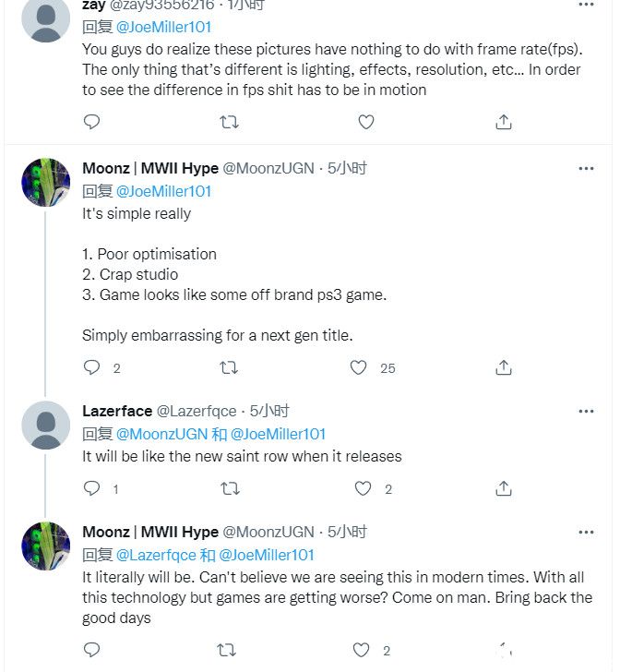
Task: Like zay's tweet about frame rate
Action: pos(366,122)
